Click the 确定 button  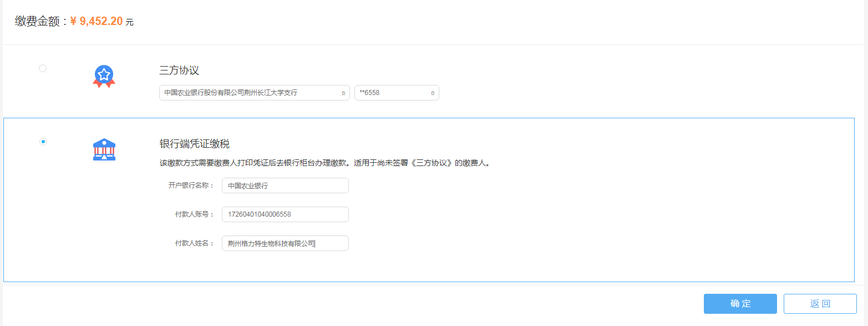(x=740, y=304)
